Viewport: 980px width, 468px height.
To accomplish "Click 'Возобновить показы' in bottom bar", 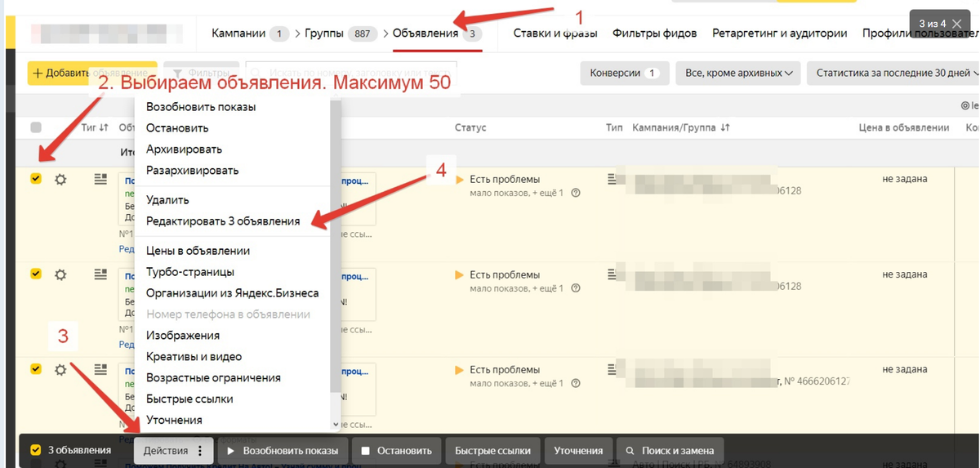I will (x=283, y=451).
